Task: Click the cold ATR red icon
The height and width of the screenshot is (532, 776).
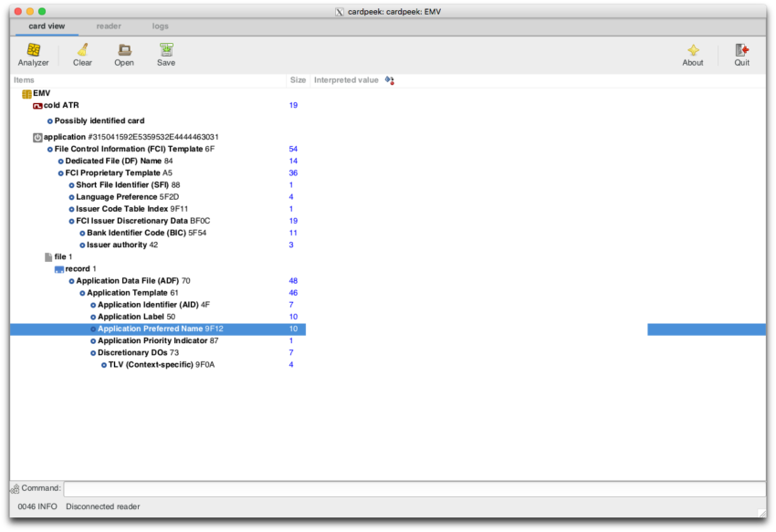Action: [x=37, y=106]
